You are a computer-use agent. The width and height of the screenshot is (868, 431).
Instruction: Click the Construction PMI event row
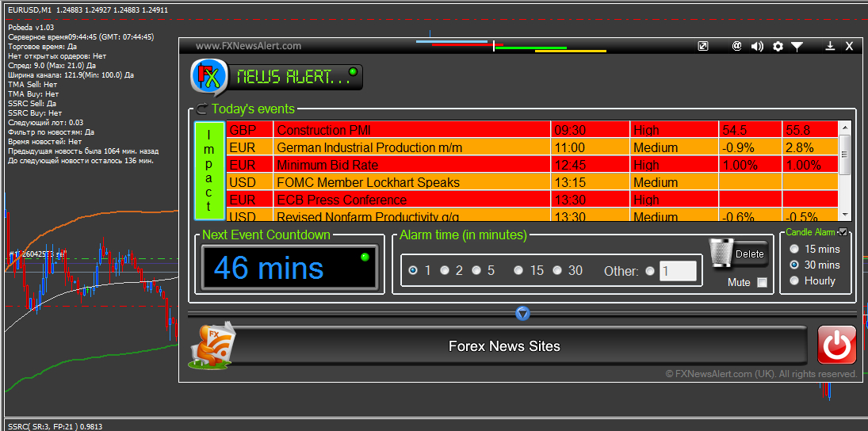coord(532,130)
